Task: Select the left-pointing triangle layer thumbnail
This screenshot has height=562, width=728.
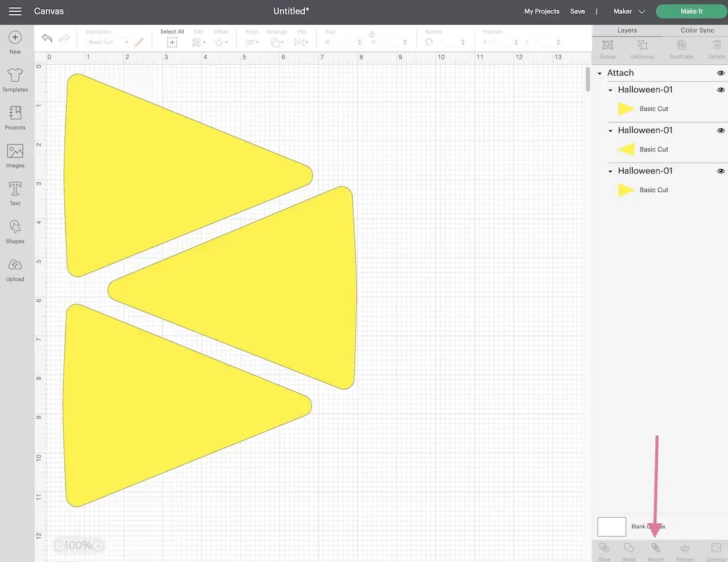Action: pos(626,149)
